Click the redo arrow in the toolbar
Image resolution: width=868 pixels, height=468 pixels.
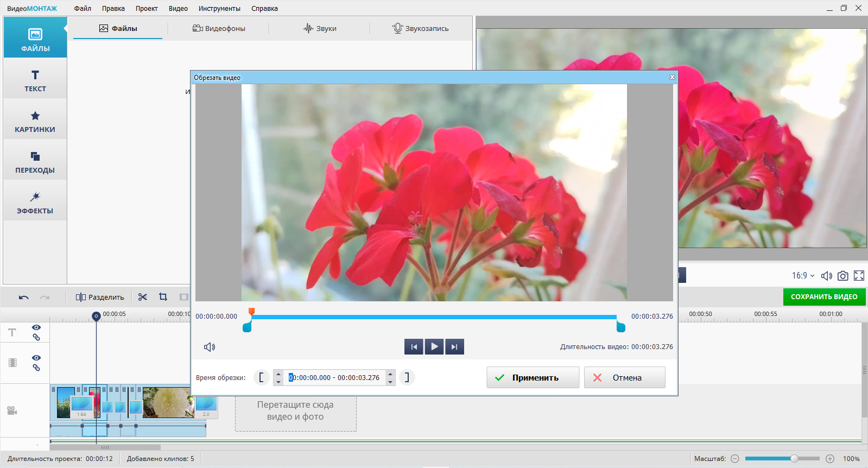click(x=45, y=297)
